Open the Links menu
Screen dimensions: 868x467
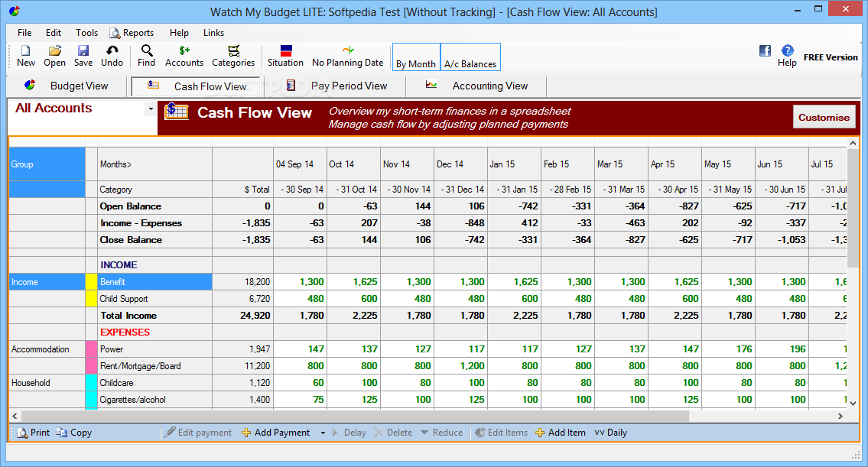(213, 33)
